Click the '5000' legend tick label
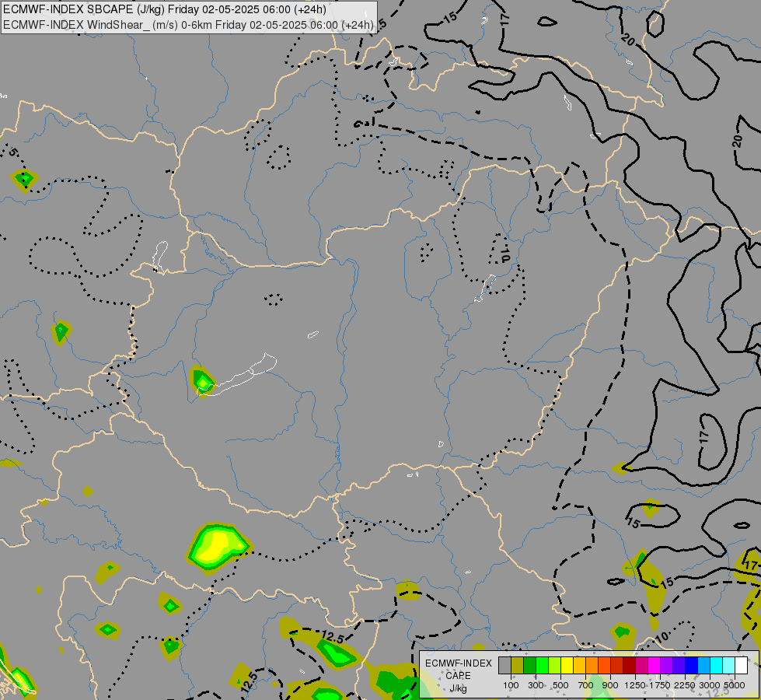 tap(735, 685)
